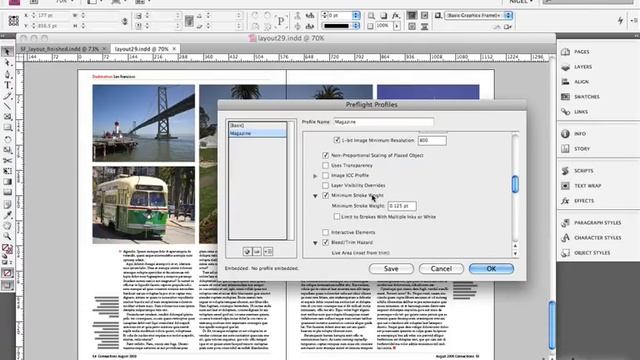
Task: Select the [Basic] preflight profile
Action: pyautogui.click(x=257, y=125)
